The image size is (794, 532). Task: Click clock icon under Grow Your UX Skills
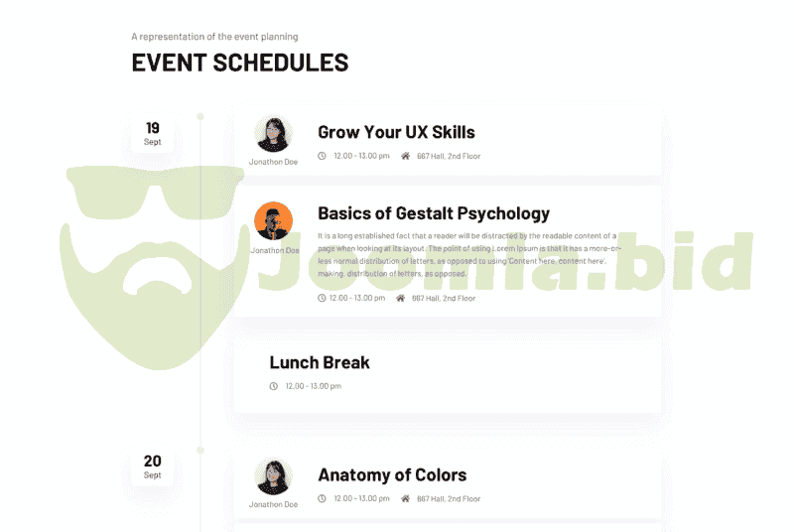(x=322, y=156)
